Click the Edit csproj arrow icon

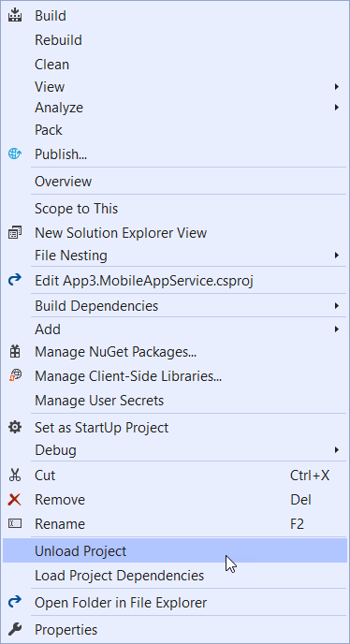pyautogui.click(x=15, y=281)
